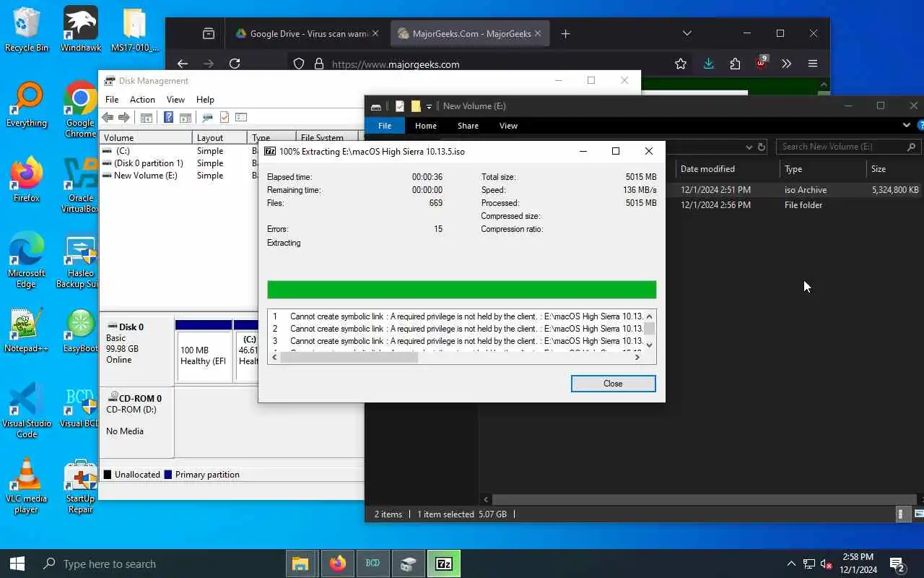Open the Recycle Bin desktop icon
924x578 pixels.
(x=27, y=30)
